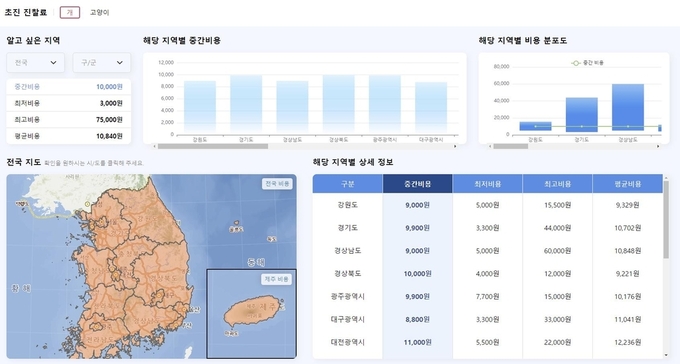680x364 pixels.
Task: Toggle 중간 비용 legend in distribution chart
Action: tap(588, 63)
